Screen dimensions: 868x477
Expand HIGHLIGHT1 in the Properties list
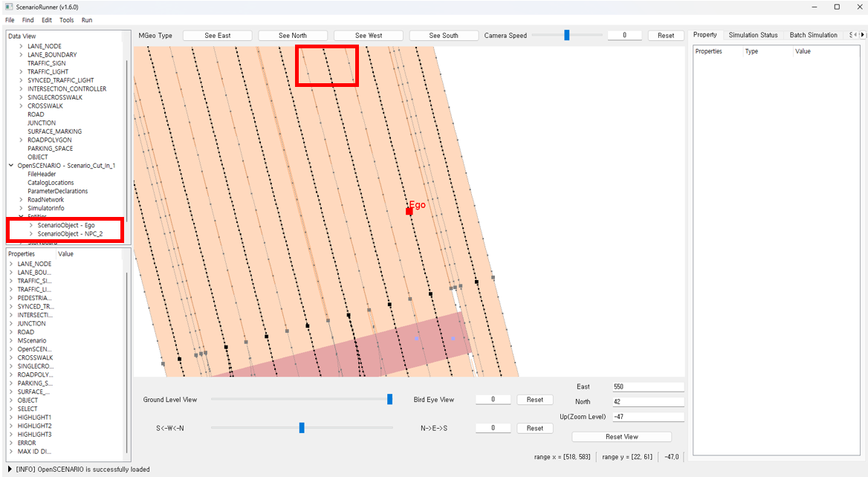click(x=11, y=418)
